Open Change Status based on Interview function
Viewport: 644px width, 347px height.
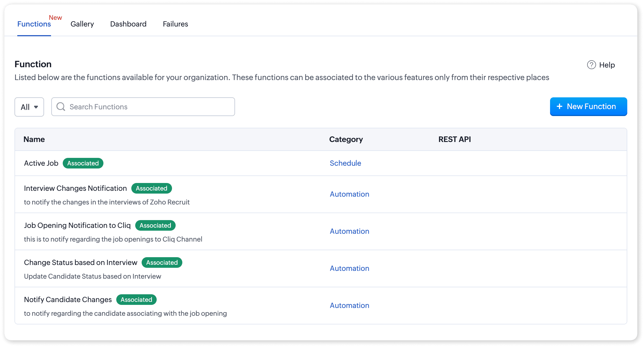pyautogui.click(x=81, y=262)
